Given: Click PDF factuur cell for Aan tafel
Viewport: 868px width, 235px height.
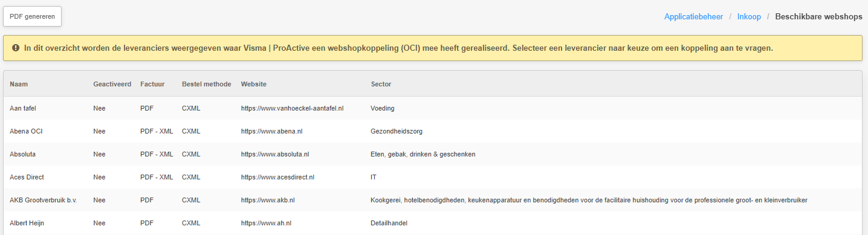Looking at the screenshot, I should click(x=146, y=108).
